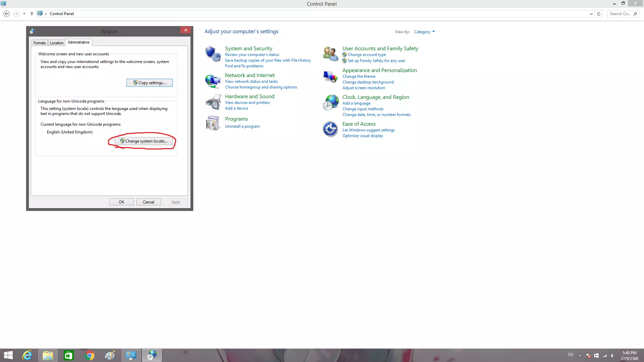The height and width of the screenshot is (362, 644).
Task: Expand the View by Category dropdown
Action: [x=424, y=32]
